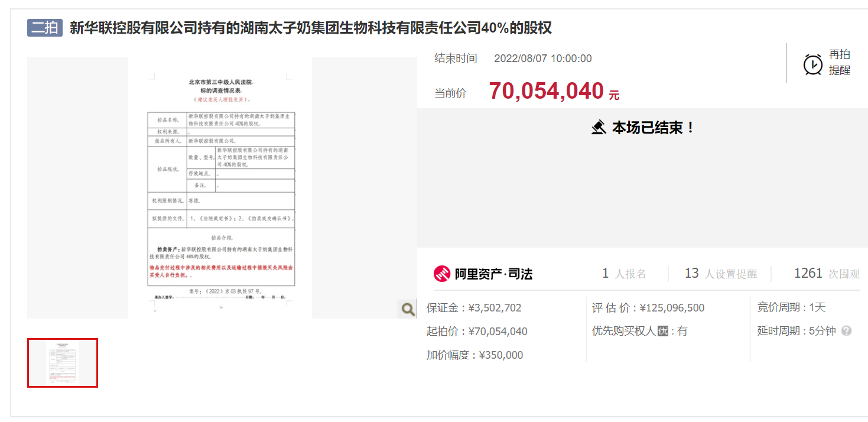Image resolution: width=868 pixels, height=422 pixels.
Task: Click the 当前价 label
Action: (x=450, y=93)
